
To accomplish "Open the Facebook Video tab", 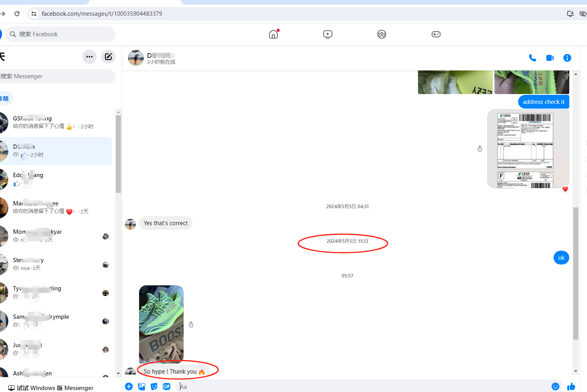I will click(327, 34).
